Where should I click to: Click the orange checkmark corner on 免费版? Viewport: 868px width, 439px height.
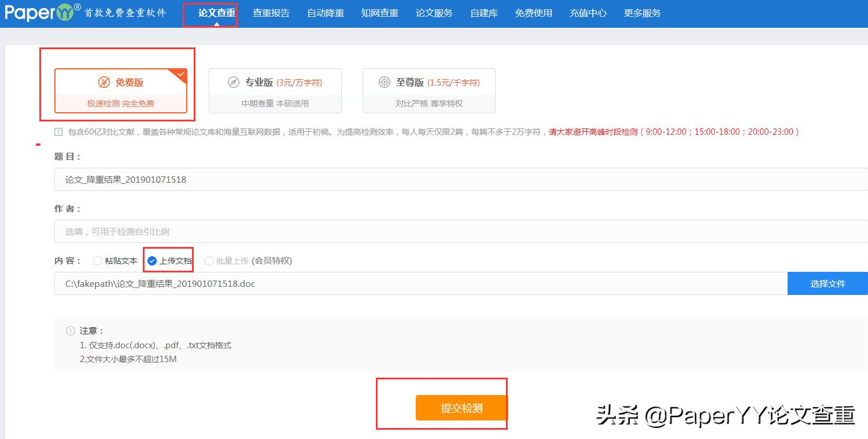[x=180, y=73]
